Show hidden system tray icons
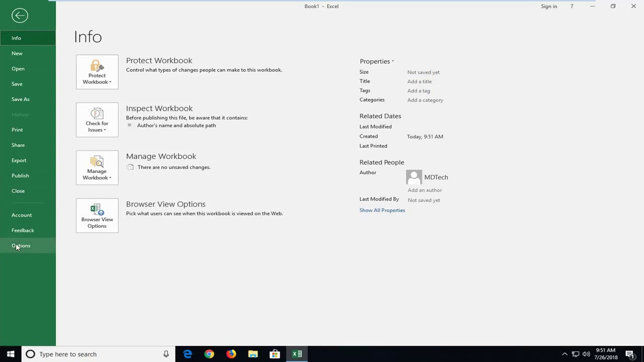 (x=565, y=354)
